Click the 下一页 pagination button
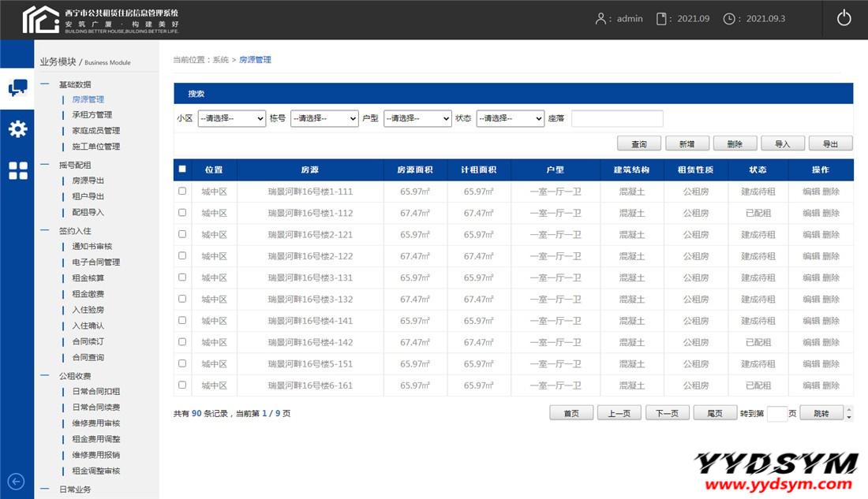The width and height of the screenshot is (868, 499). click(x=668, y=413)
